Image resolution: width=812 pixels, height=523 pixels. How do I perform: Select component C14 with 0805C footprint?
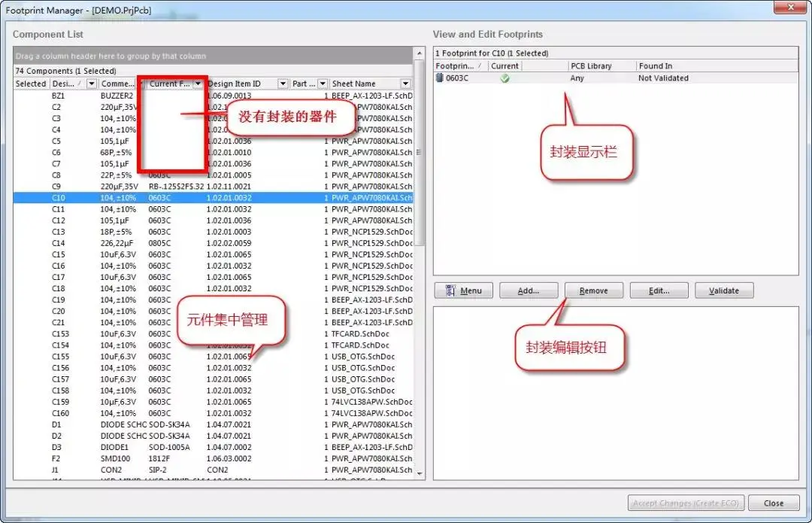coord(214,243)
